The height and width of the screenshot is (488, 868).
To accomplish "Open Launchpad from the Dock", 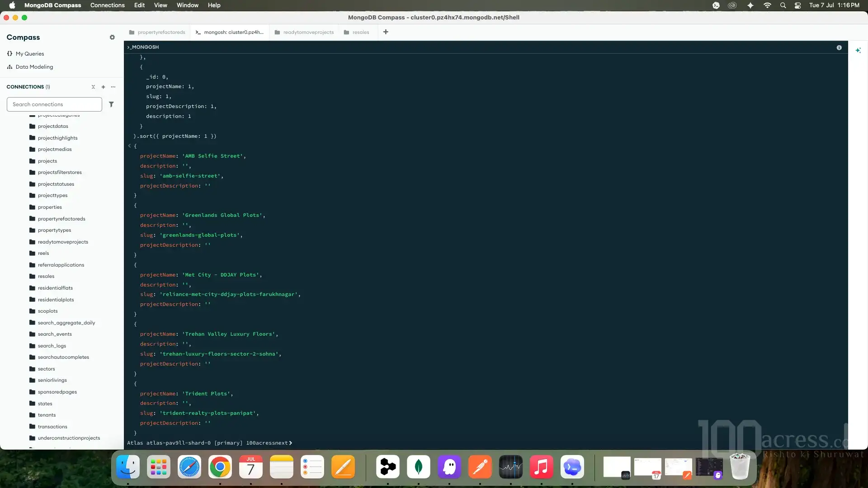I will point(159,467).
